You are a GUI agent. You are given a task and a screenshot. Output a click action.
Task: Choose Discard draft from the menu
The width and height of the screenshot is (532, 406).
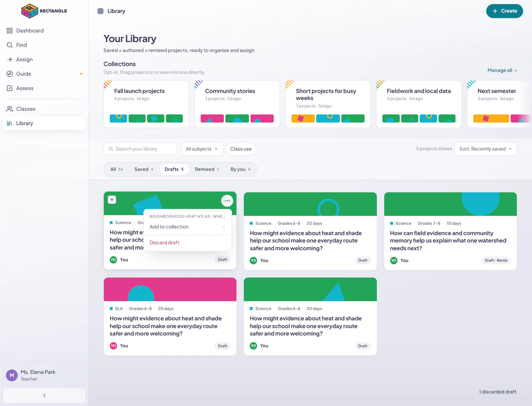point(187,243)
